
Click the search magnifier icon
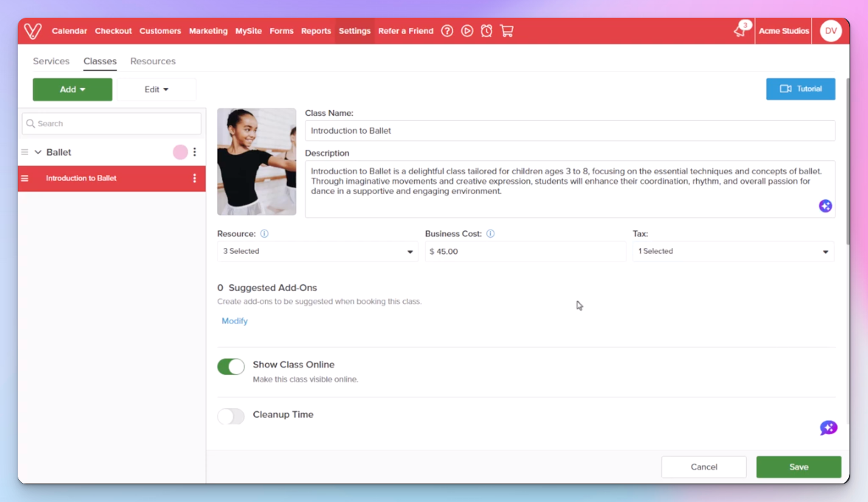pos(30,123)
